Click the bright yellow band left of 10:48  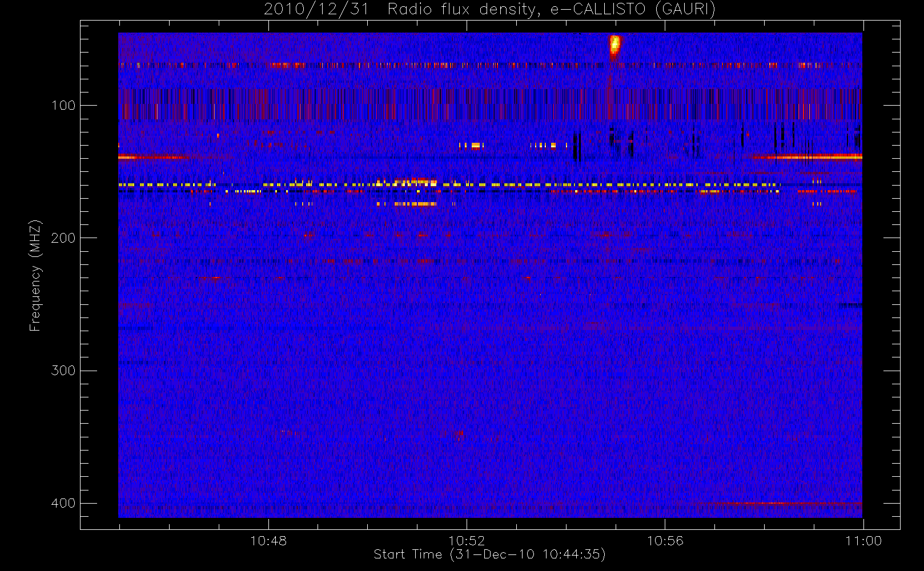tap(167, 185)
